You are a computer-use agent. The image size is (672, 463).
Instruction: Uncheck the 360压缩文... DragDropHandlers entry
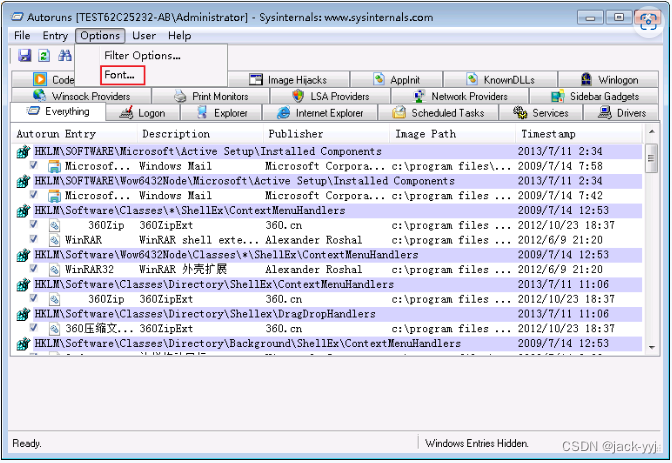click(x=34, y=328)
